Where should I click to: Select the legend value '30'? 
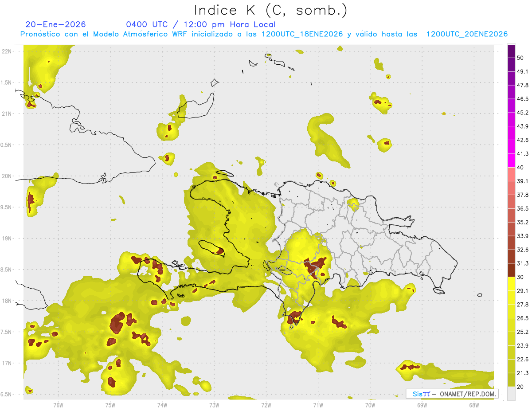click(x=520, y=277)
